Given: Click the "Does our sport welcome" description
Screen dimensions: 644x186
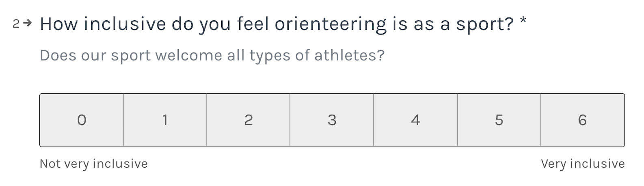Looking at the screenshot, I should 212,55.
